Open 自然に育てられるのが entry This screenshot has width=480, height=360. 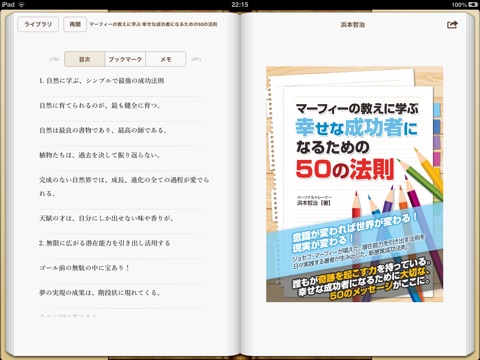pyautogui.click(x=125, y=106)
